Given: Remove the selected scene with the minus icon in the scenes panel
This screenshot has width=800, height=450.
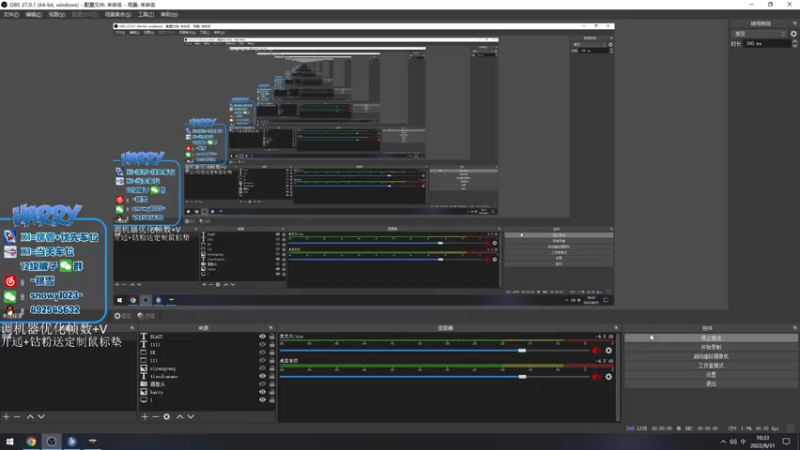Looking at the screenshot, I should pos(17,417).
